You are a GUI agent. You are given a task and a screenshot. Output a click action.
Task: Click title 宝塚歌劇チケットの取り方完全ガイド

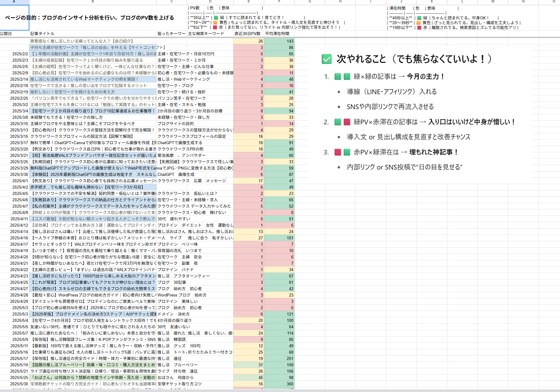93,384
